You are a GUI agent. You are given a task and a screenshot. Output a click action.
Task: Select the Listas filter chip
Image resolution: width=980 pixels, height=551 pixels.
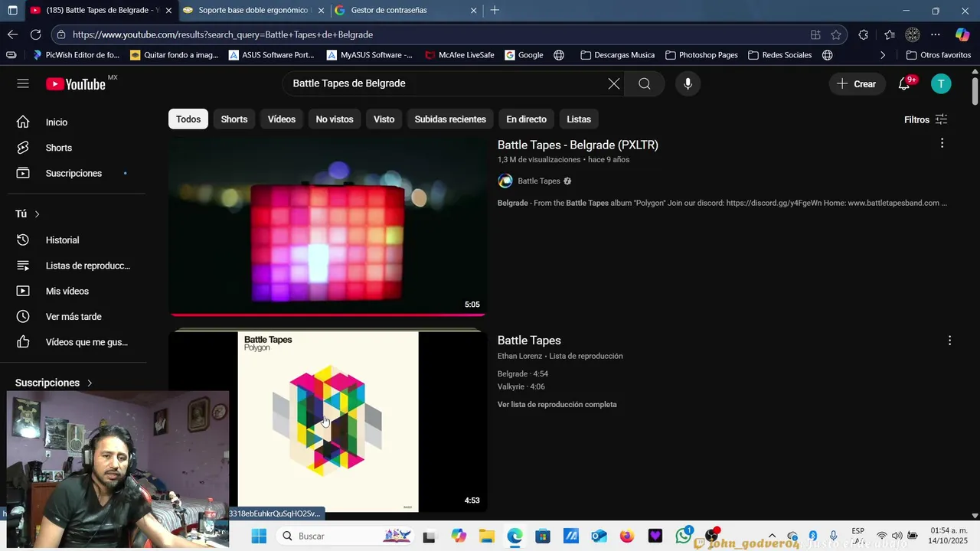[579, 119]
